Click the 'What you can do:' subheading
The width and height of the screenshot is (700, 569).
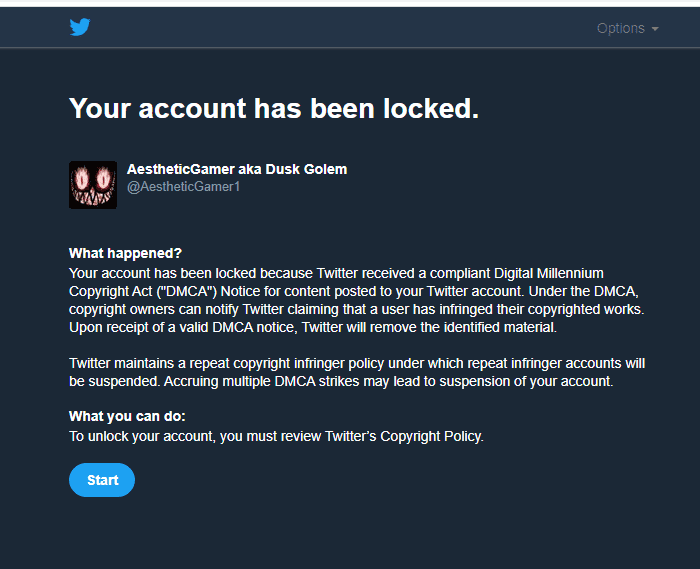[127, 416]
